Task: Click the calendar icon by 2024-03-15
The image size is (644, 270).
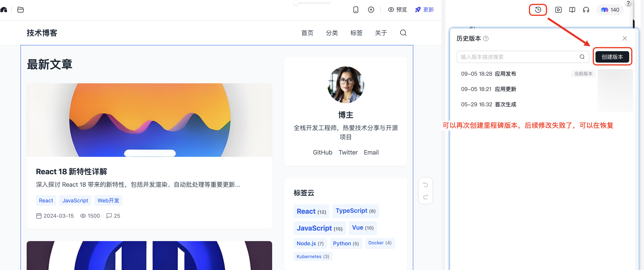Action: pos(39,216)
